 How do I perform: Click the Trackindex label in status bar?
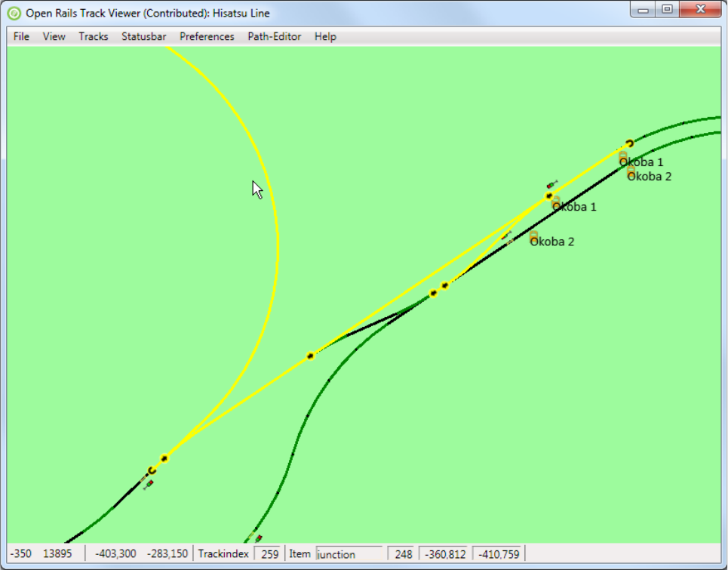[223, 553]
